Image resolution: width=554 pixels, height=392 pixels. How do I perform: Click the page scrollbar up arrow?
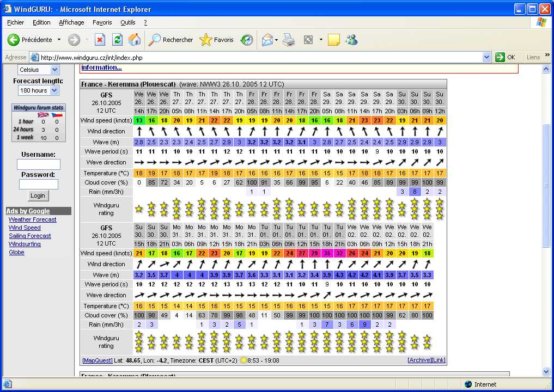click(x=546, y=69)
